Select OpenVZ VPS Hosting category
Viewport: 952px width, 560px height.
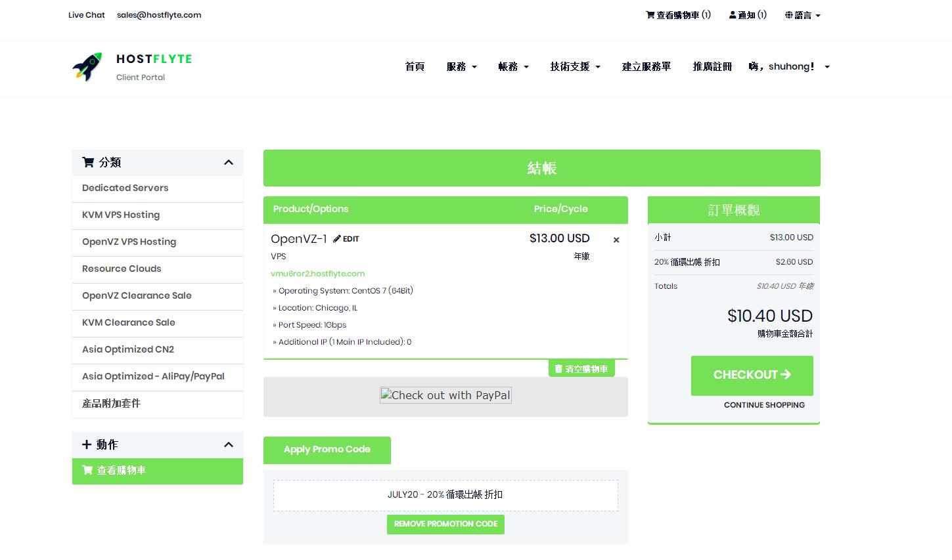pyautogui.click(x=158, y=242)
